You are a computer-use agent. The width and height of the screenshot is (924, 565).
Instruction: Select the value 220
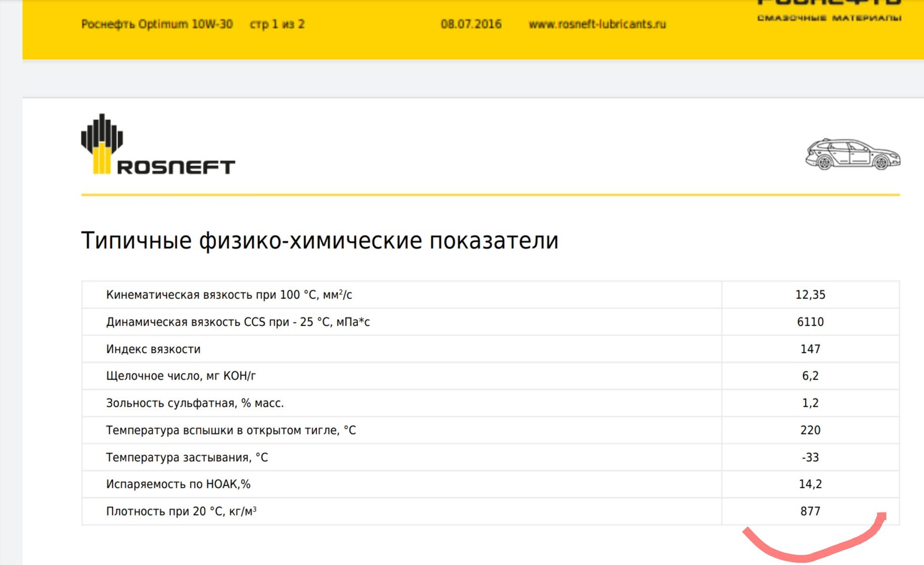(810, 430)
